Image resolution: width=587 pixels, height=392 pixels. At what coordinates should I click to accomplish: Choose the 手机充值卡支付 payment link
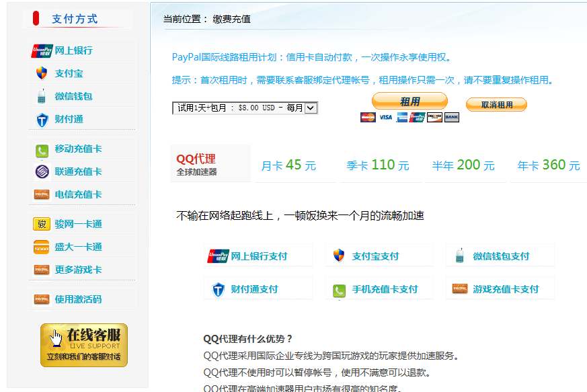point(385,289)
